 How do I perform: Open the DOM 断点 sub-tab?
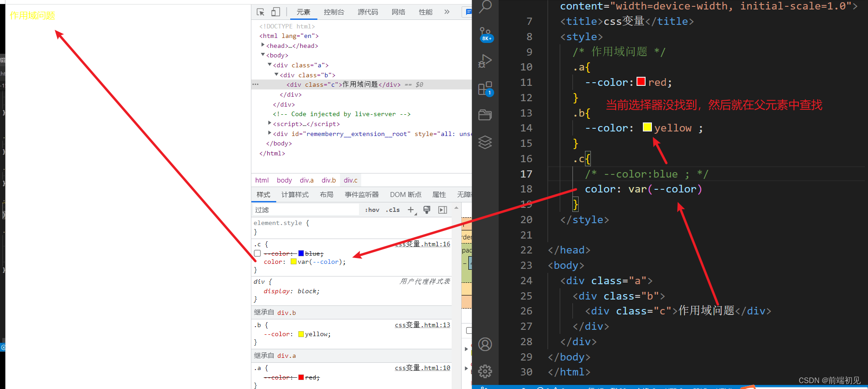point(406,195)
